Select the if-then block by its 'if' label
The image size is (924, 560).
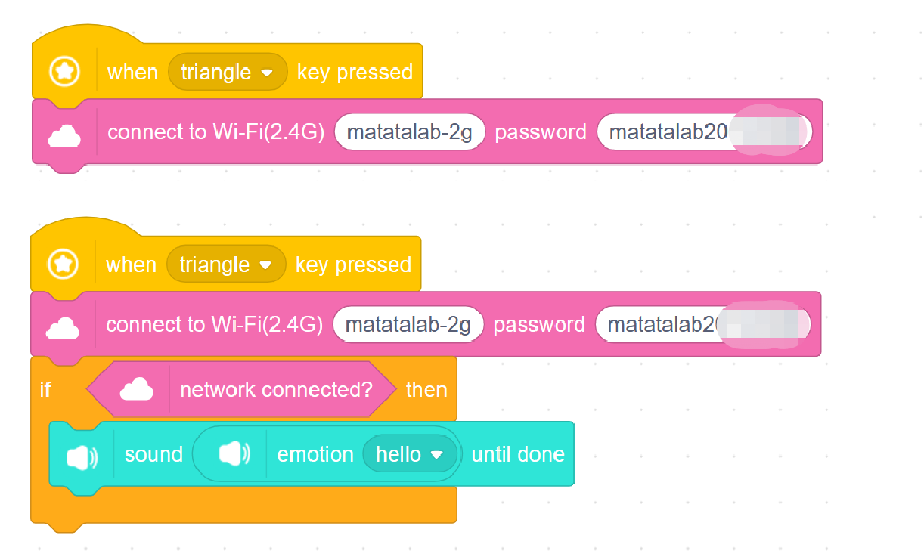click(x=45, y=390)
